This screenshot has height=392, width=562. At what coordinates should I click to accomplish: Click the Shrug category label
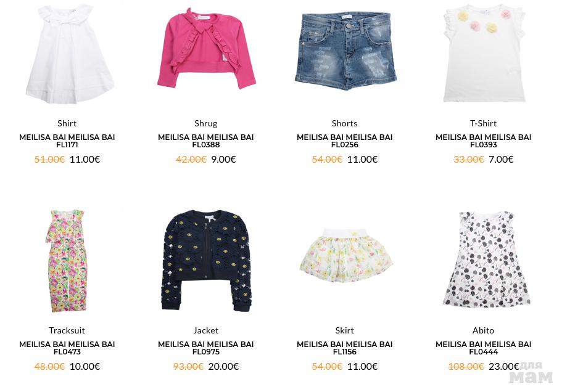coord(205,123)
